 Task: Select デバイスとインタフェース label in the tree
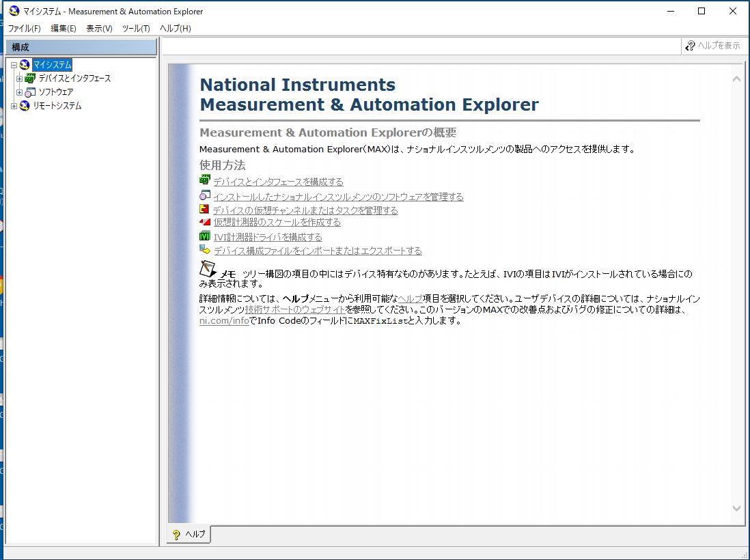pyautogui.click(x=74, y=79)
